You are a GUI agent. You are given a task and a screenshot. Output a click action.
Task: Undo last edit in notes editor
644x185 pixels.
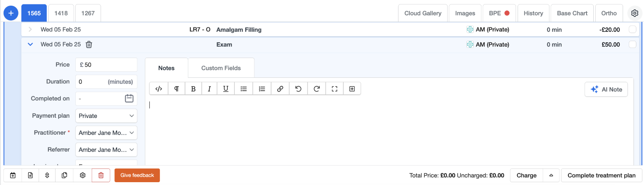click(298, 89)
